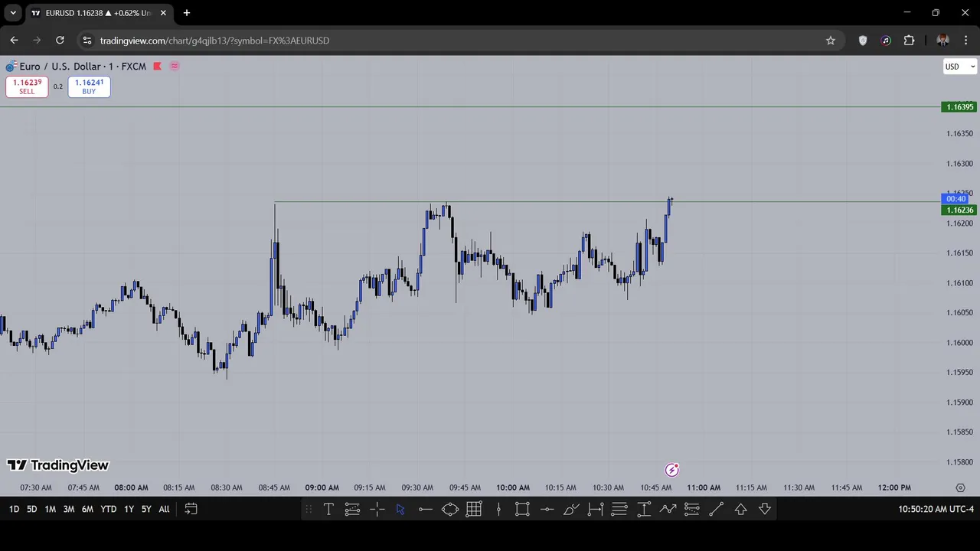Click the address bar URL
The width and height of the screenshot is (980, 551).
[x=214, y=41]
